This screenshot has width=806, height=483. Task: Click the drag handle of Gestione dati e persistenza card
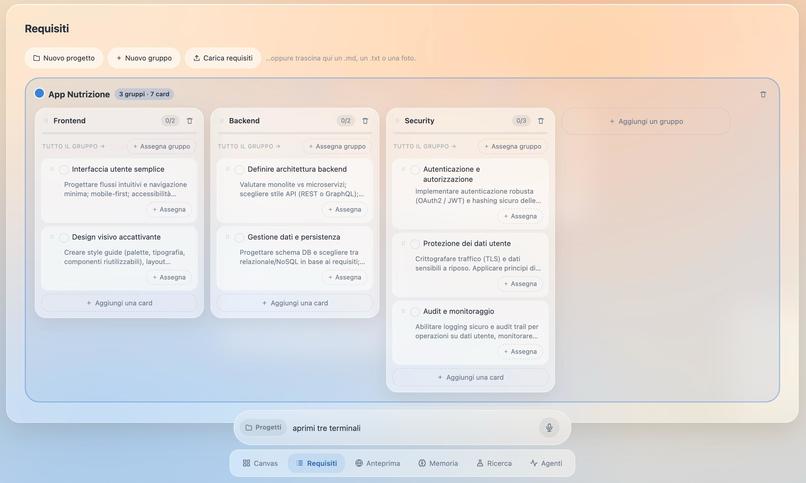(x=228, y=237)
